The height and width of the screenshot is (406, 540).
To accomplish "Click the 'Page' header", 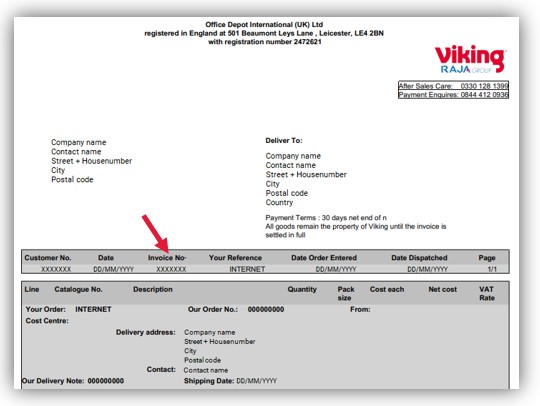I will [x=487, y=258].
